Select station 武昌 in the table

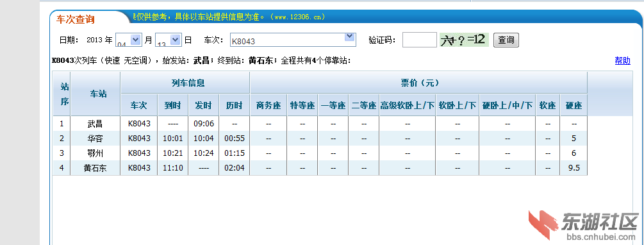click(95, 124)
